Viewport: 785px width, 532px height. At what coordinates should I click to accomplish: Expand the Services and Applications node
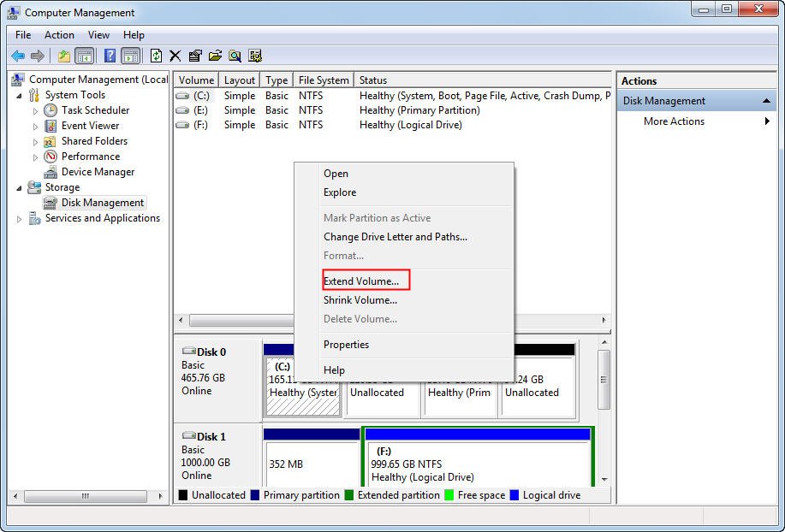[x=19, y=218]
